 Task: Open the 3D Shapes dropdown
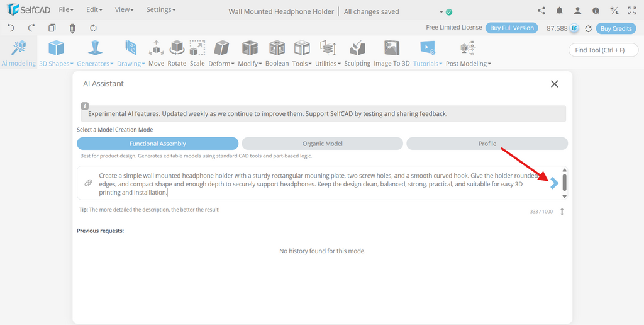pos(56,53)
